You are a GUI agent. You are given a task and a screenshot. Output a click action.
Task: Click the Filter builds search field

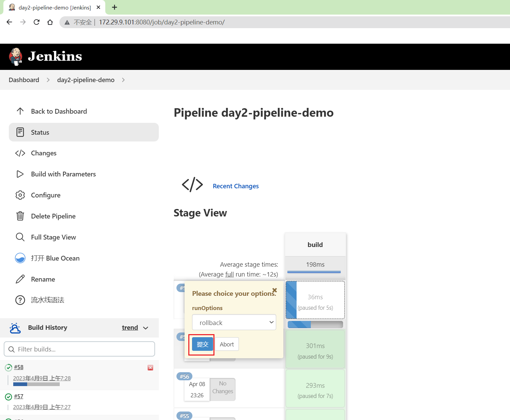(x=79, y=349)
